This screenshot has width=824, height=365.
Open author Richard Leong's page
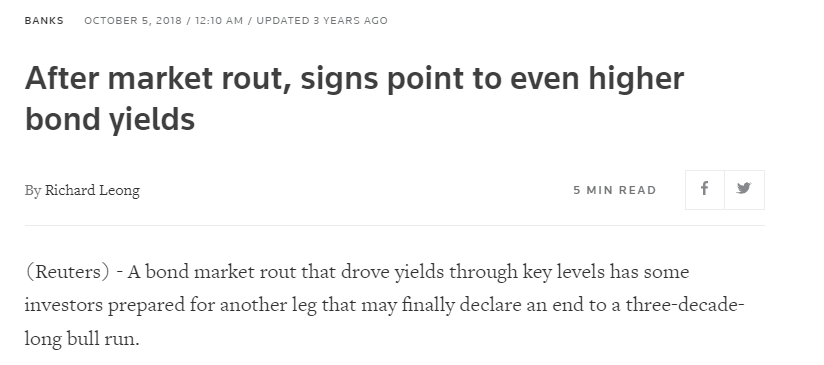coord(92,190)
